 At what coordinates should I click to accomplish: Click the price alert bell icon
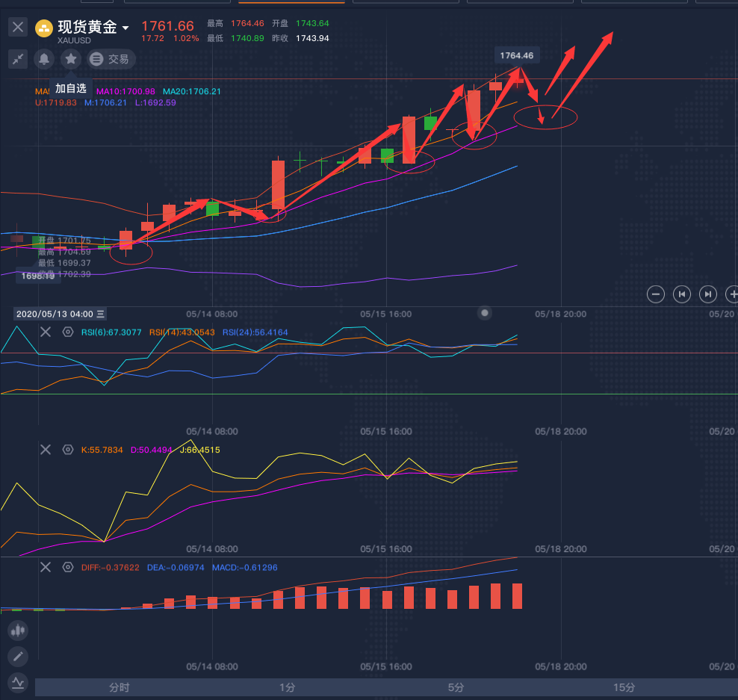click(44, 59)
